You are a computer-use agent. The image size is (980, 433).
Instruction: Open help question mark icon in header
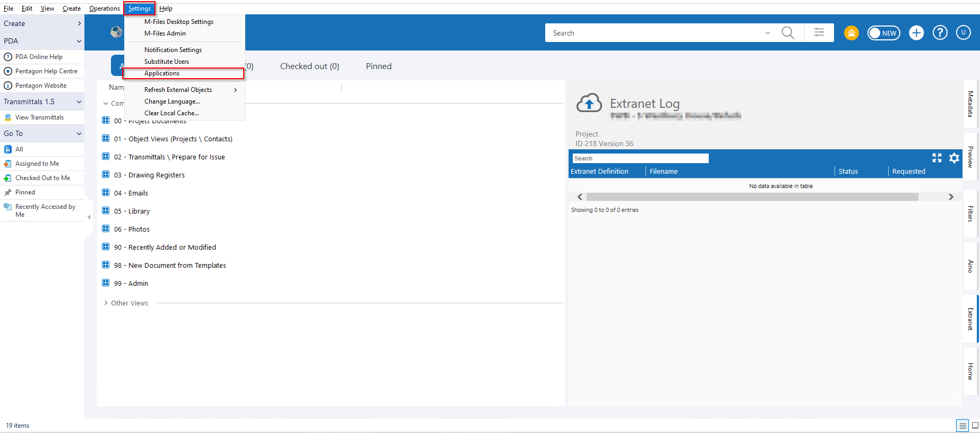940,33
